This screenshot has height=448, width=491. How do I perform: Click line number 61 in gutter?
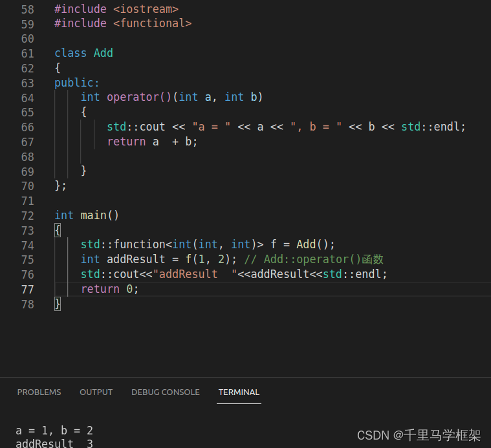[x=28, y=54]
